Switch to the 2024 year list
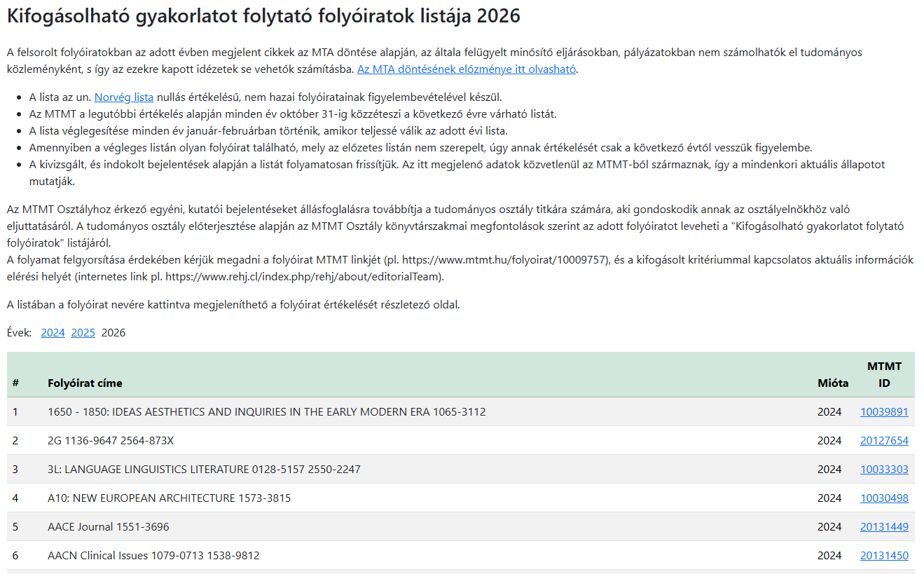924x574 pixels. coord(53,332)
